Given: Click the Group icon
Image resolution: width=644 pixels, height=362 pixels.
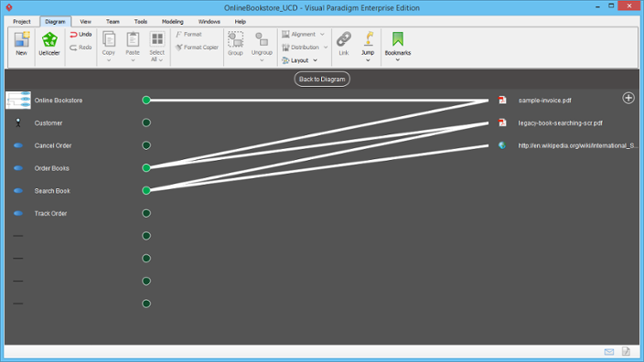Looking at the screenshot, I should click(235, 40).
